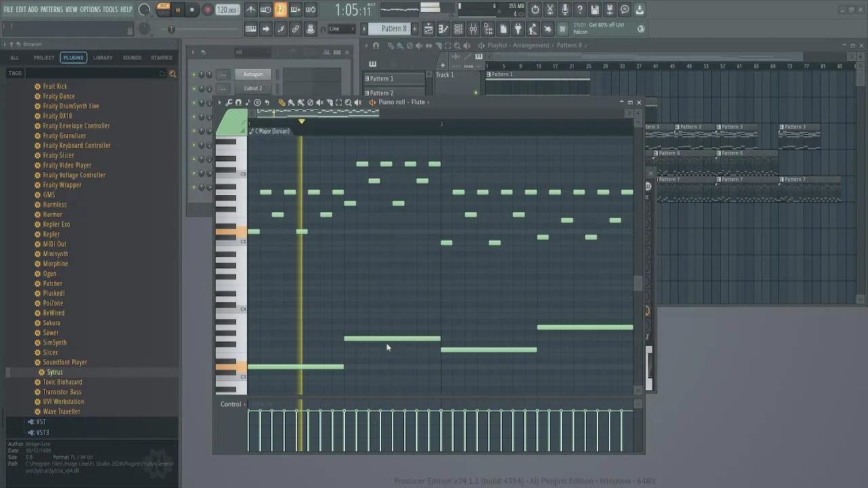The height and width of the screenshot is (488, 868).
Task: Click the magnet snap icon in piano roll
Action: click(x=238, y=102)
